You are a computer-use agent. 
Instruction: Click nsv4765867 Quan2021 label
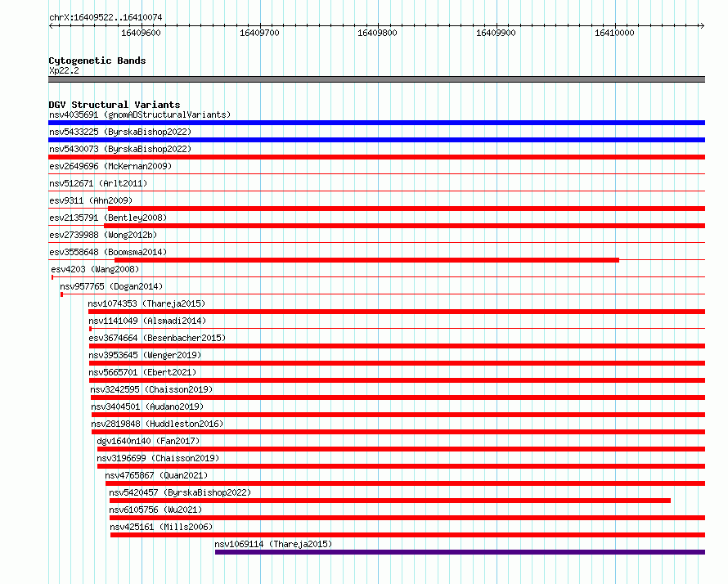pyautogui.click(x=156, y=475)
